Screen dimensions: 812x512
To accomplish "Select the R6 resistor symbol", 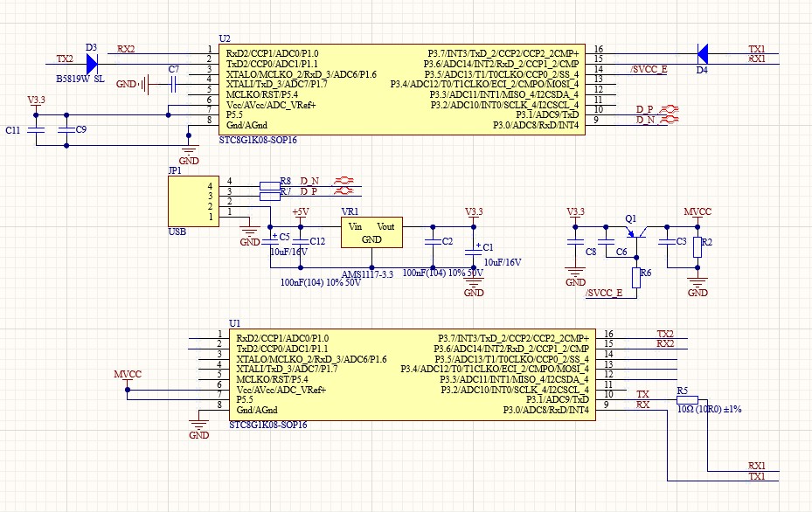I will (636, 278).
